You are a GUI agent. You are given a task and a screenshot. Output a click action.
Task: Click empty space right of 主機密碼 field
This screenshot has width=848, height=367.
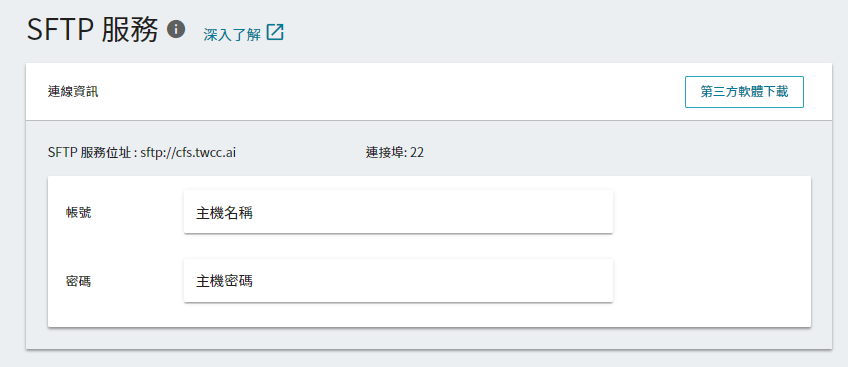(x=711, y=281)
